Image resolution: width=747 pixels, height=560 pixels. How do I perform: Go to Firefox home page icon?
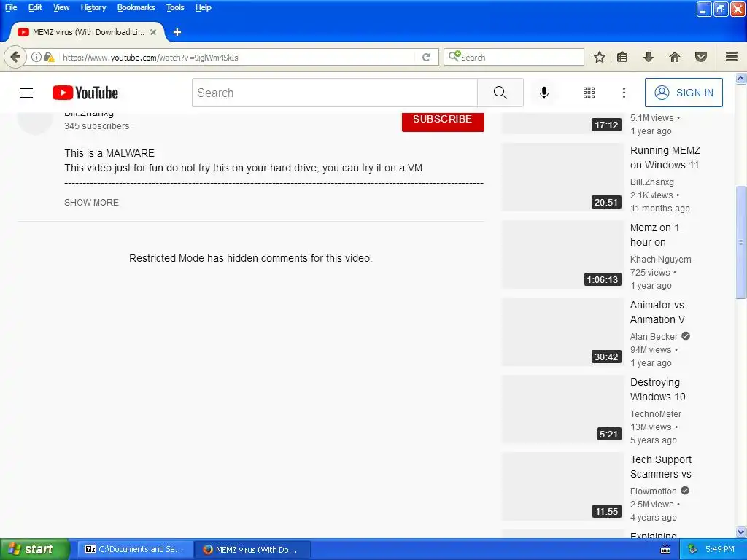[674, 57]
